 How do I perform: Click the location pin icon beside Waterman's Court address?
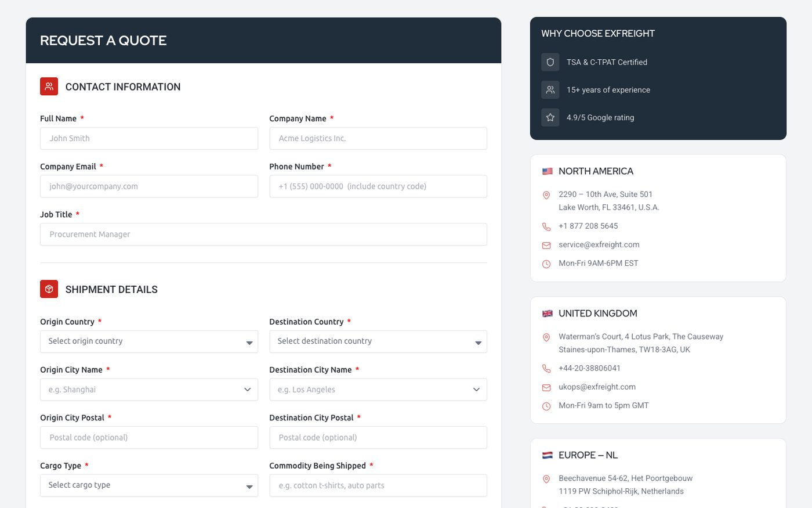point(546,337)
